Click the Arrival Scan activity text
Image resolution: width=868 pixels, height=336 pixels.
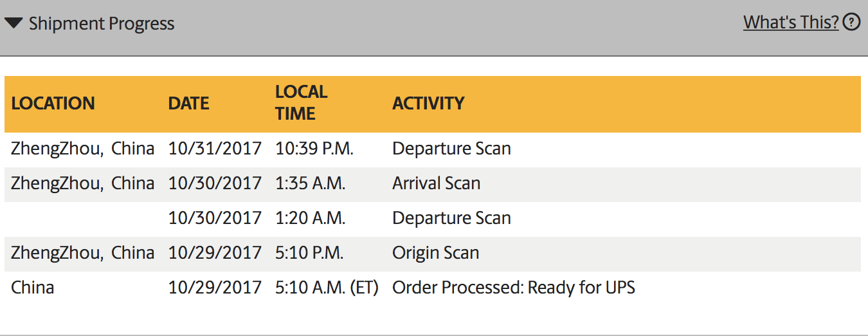(x=436, y=183)
